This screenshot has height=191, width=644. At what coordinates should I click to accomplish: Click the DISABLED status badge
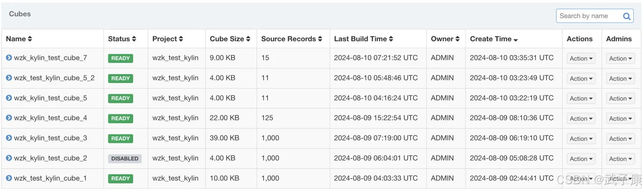(x=125, y=158)
